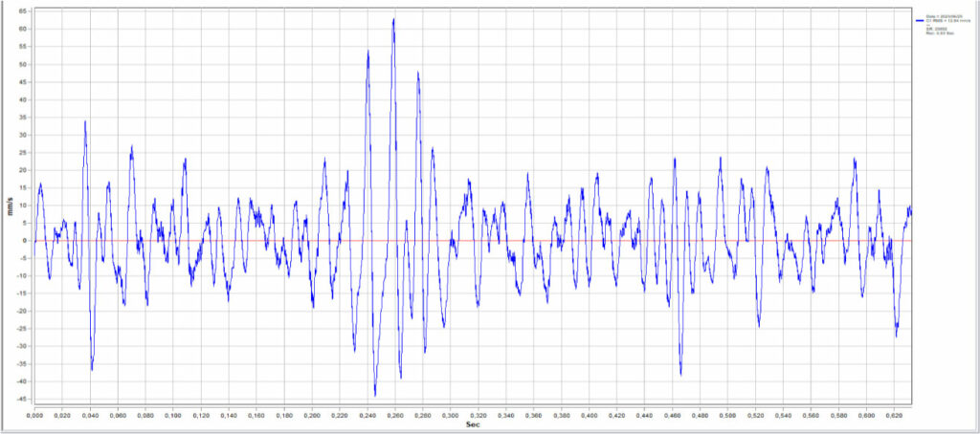This screenshot has height=434, width=980.
Task: Click the -45 y-axis tick label
Action: click(x=21, y=400)
